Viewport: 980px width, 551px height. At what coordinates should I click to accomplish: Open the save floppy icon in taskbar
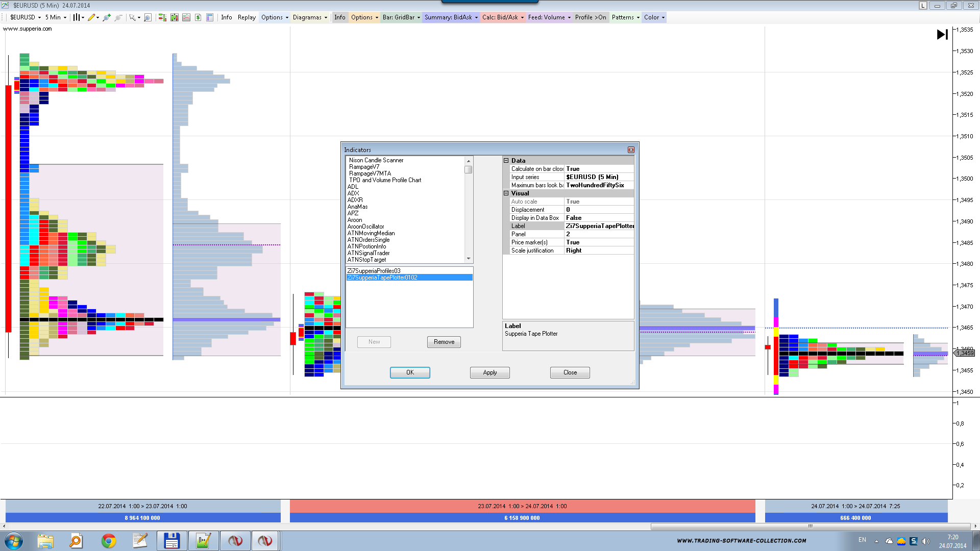tap(171, 541)
